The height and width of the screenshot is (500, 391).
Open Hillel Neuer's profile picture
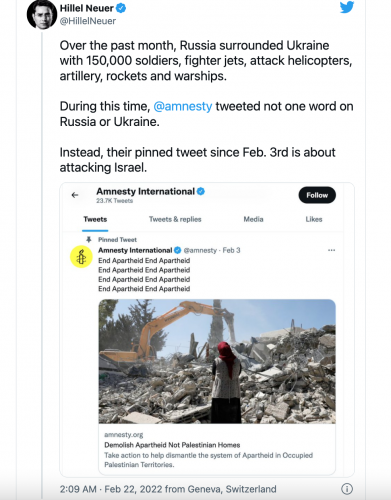(42, 15)
